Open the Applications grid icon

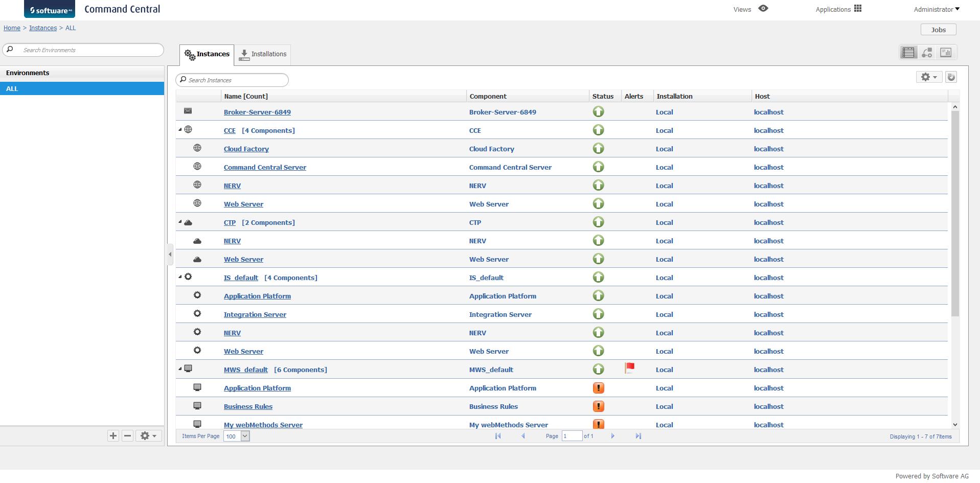[858, 9]
